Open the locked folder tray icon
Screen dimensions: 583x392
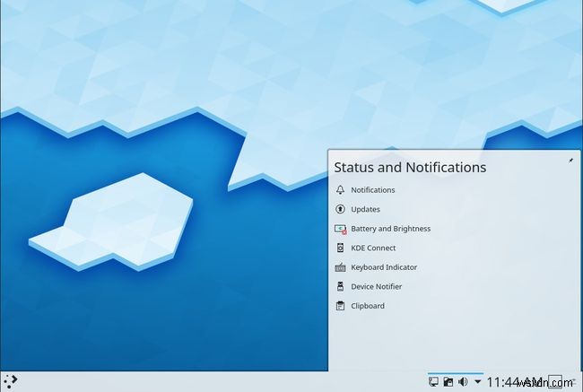[x=448, y=382]
